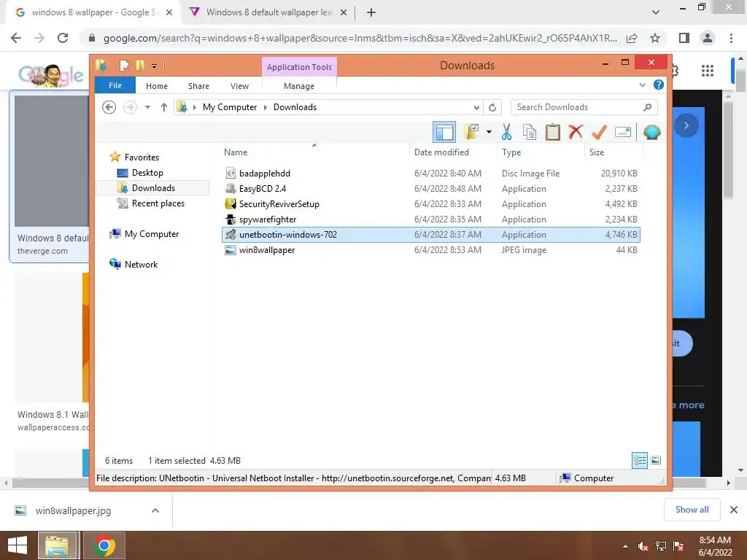Open the recent locations dropdown arrow
Image resolution: width=747 pixels, height=560 pixels.
(147, 107)
